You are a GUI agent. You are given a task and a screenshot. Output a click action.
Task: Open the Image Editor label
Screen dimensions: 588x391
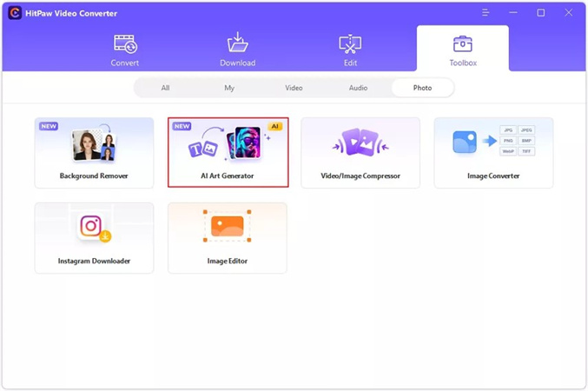pyautogui.click(x=228, y=261)
